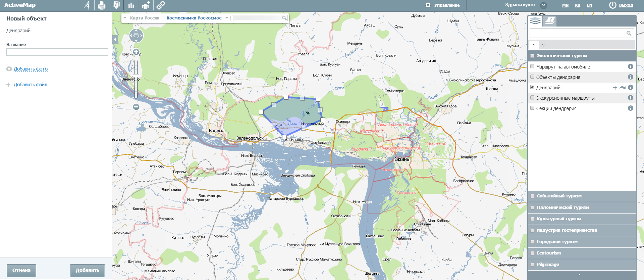
Task: Switch to layer page tab 2
Action: (x=543, y=46)
